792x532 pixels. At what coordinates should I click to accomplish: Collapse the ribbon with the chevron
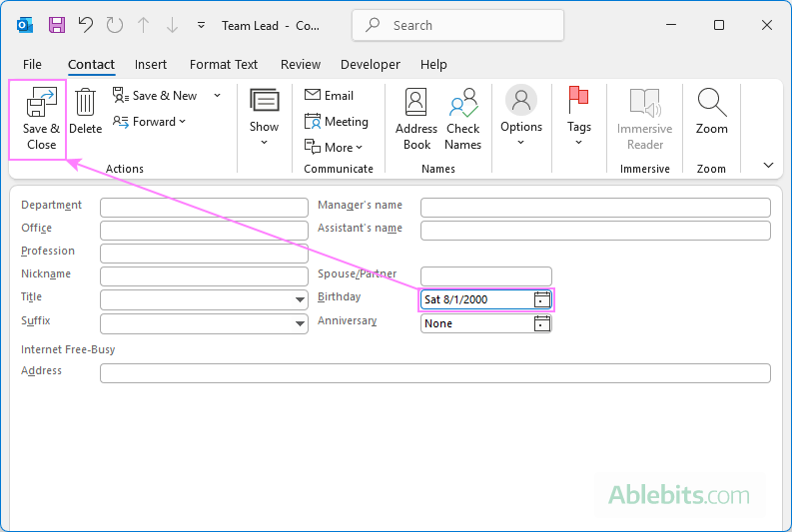(768, 165)
